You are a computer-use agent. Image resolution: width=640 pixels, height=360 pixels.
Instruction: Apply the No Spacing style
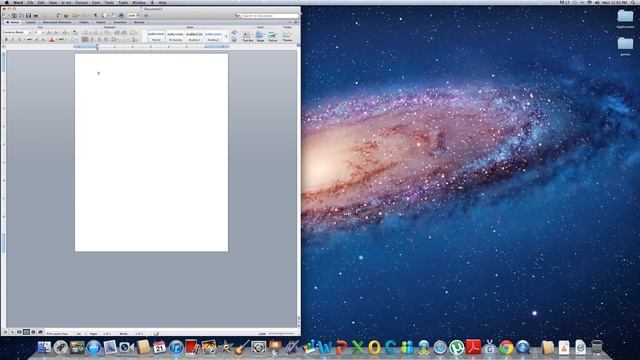175,36
